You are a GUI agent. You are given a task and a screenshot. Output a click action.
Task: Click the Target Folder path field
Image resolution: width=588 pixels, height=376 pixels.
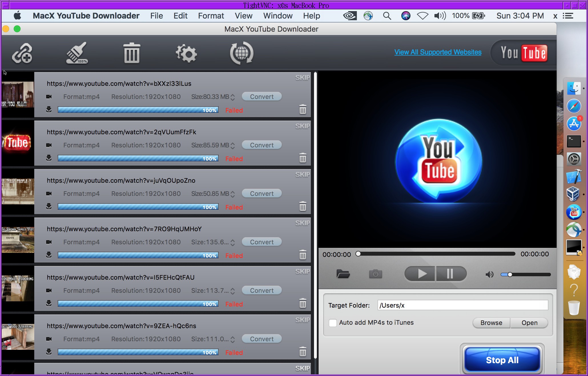pos(462,305)
